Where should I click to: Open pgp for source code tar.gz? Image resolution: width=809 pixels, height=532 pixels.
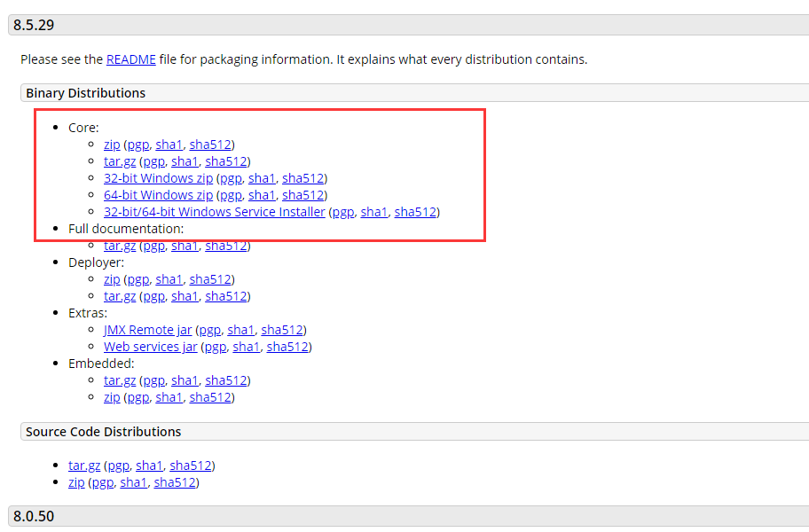[119, 465]
